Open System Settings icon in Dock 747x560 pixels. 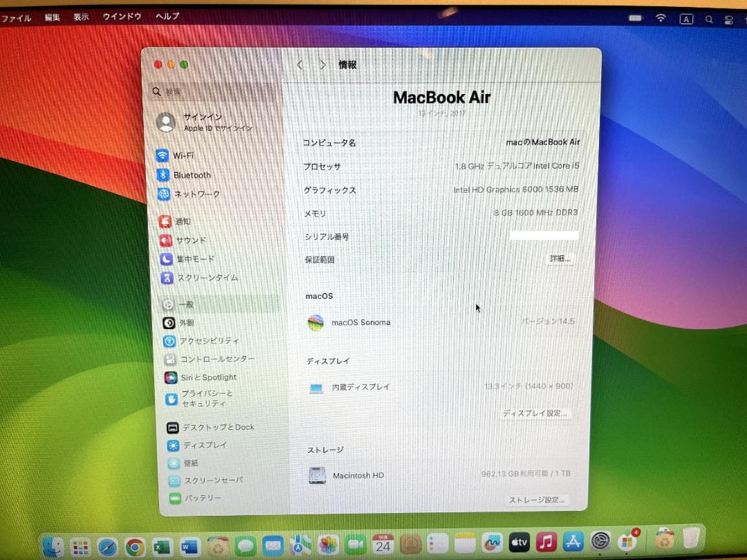click(600, 541)
